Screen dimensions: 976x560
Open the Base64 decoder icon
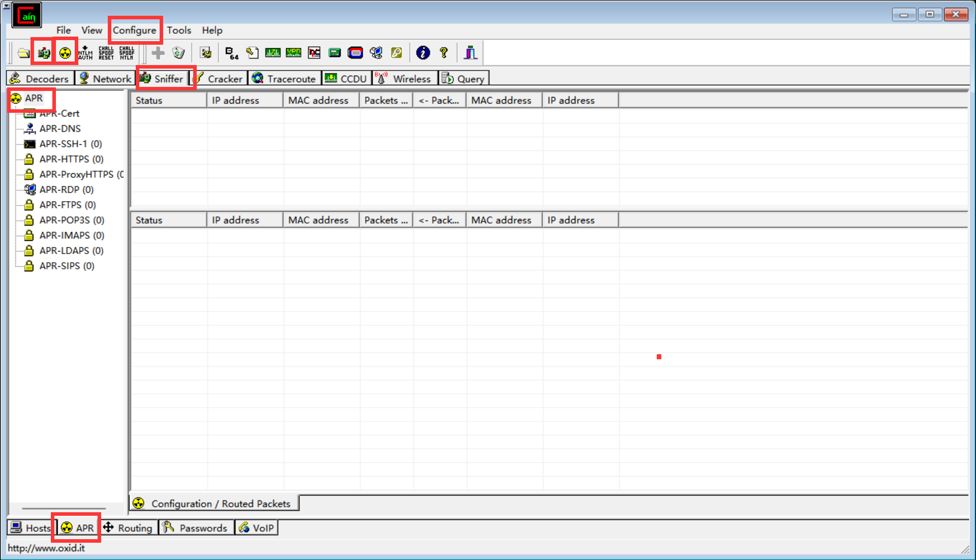pyautogui.click(x=232, y=52)
